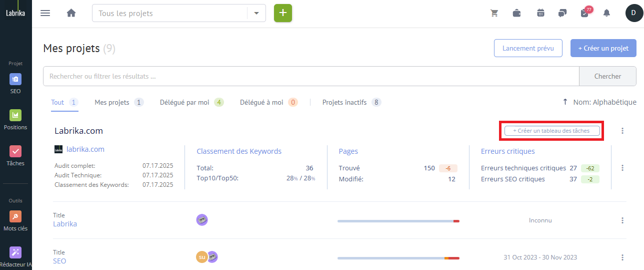Open user avatar D menu
This screenshot has width=644, height=270.
pos(634,13)
